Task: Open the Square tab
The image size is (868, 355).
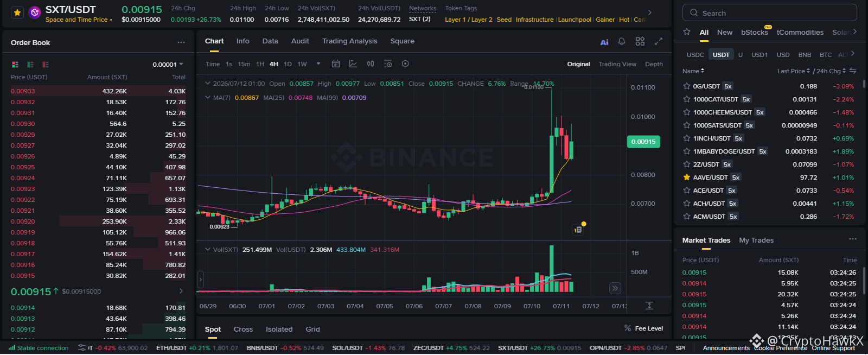Action: [402, 41]
